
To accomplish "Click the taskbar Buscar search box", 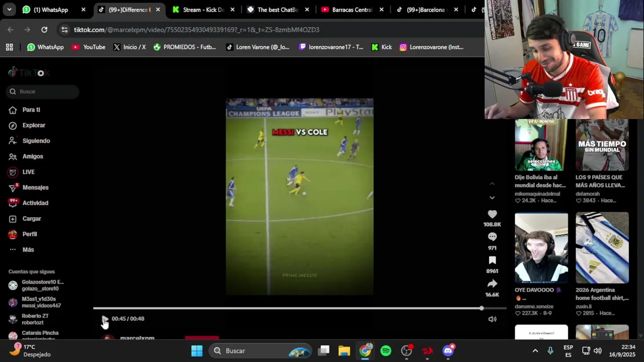I will click(x=260, y=351).
